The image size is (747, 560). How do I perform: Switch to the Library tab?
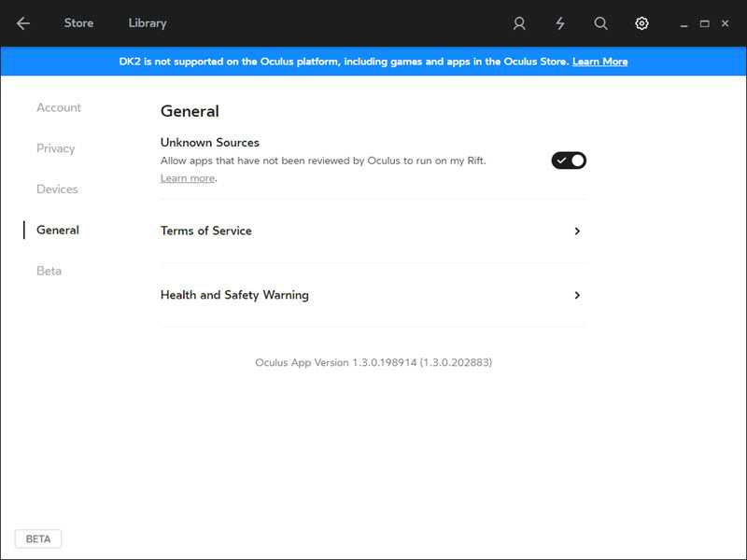coord(148,23)
